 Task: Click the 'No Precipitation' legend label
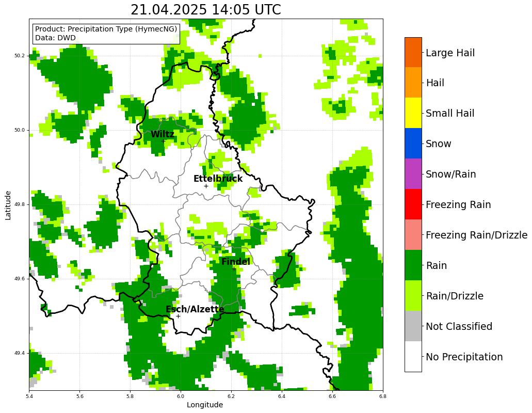tap(464, 357)
